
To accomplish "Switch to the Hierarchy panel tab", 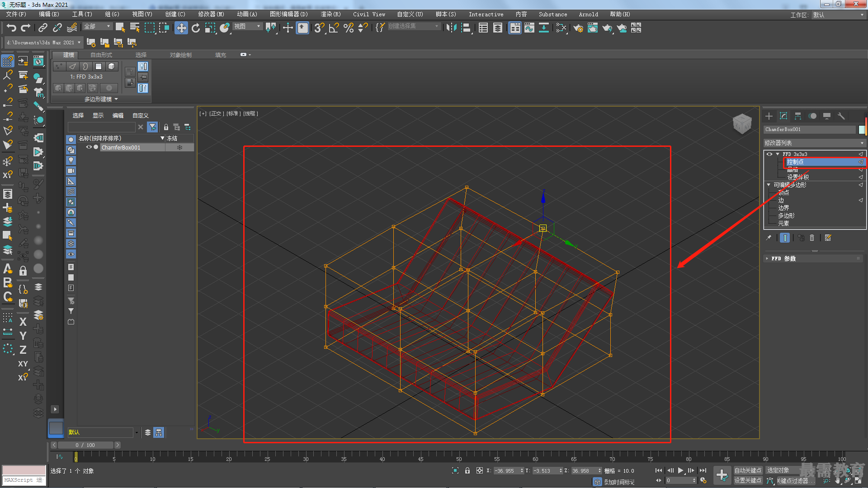I will pyautogui.click(x=798, y=116).
